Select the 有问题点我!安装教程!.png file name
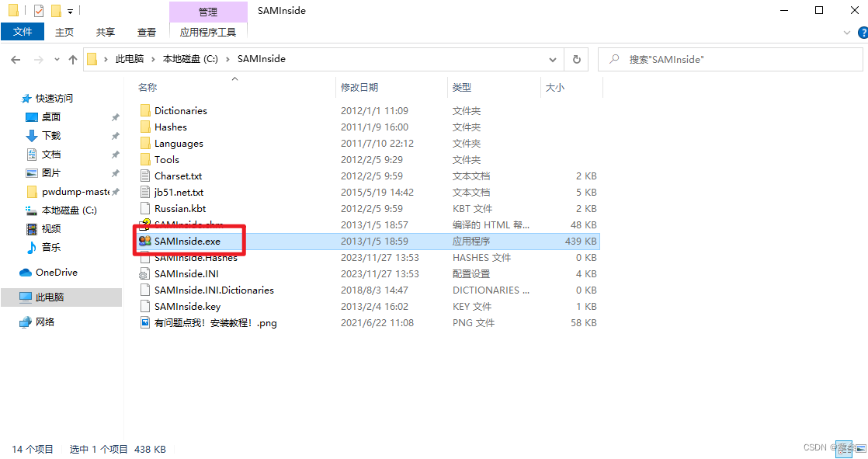Screen dimensions: 868x459 [215, 323]
